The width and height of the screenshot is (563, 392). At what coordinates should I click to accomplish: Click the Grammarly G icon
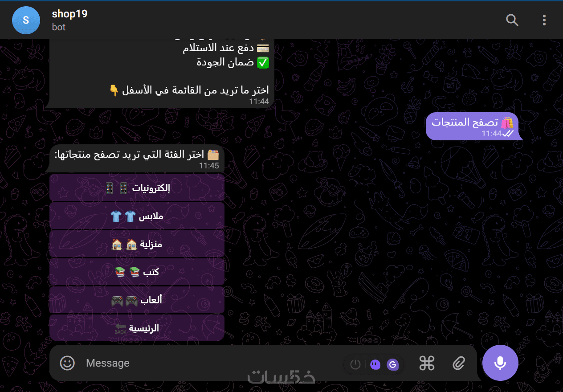[x=392, y=365]
